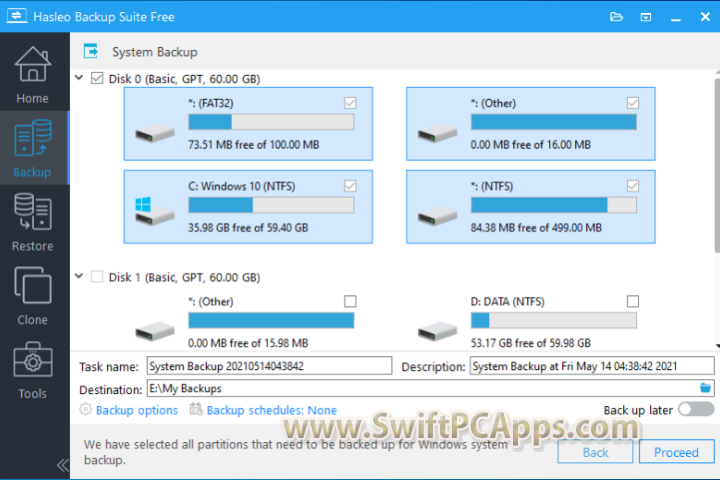Click the 'D: DATA (NTFS)' label
The image size is (720, 480).
point(507,301)
